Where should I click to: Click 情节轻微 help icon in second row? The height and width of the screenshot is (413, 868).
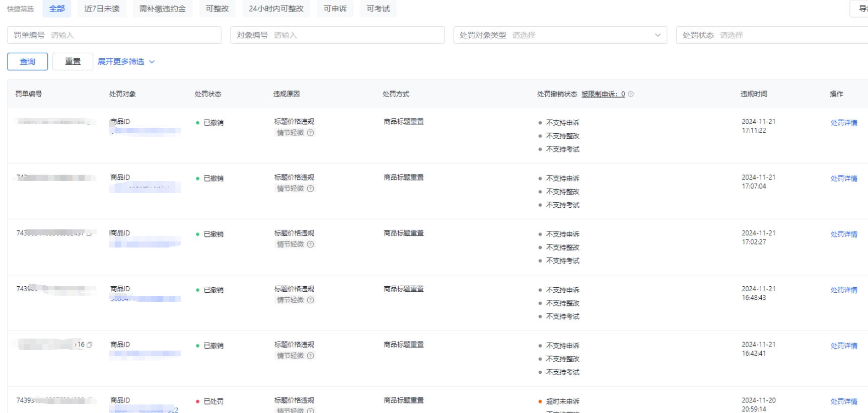tap(311, 189)
